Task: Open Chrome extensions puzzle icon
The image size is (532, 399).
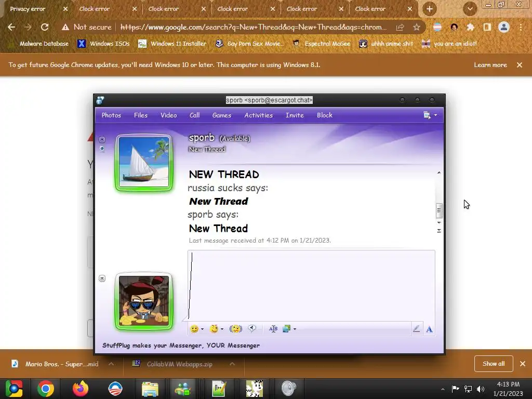Action: pyautogui.click(x=470, y=27)
